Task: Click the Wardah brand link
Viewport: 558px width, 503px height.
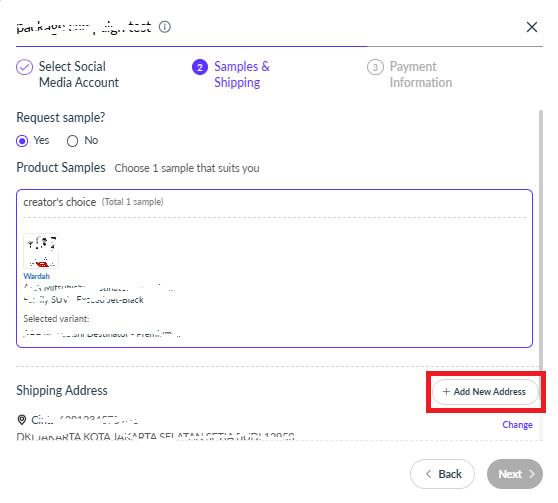Action: pyautogui.click(x=37, y=276)
